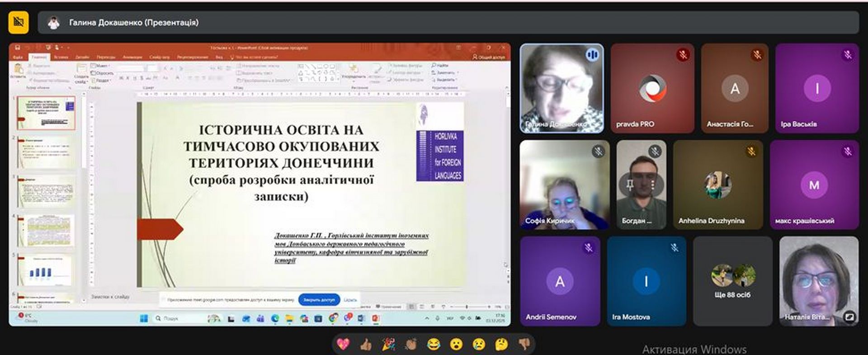Select the fourth slide thumbnail in the panel
This screenshot has width=868, height=355.
coord(46,230)
